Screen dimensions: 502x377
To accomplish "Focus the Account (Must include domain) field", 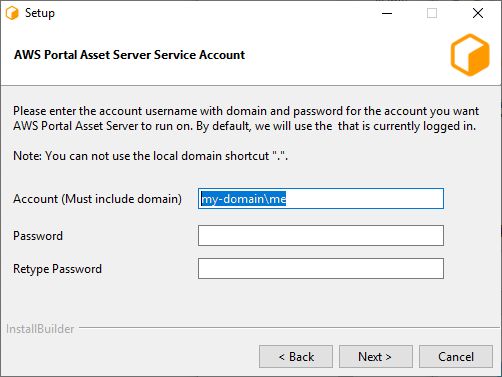I will [x=321, y=199].
